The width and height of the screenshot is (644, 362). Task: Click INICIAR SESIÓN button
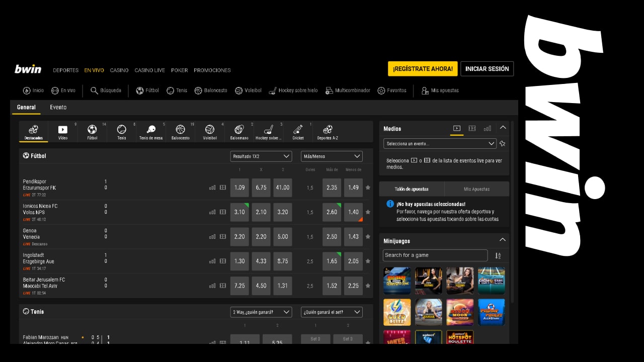(x=487, y=69)
